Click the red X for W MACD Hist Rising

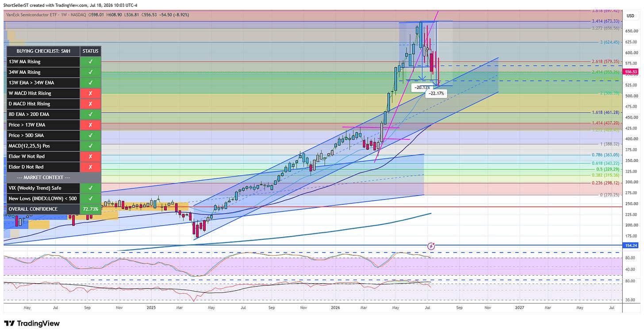(x=91, y=93)
